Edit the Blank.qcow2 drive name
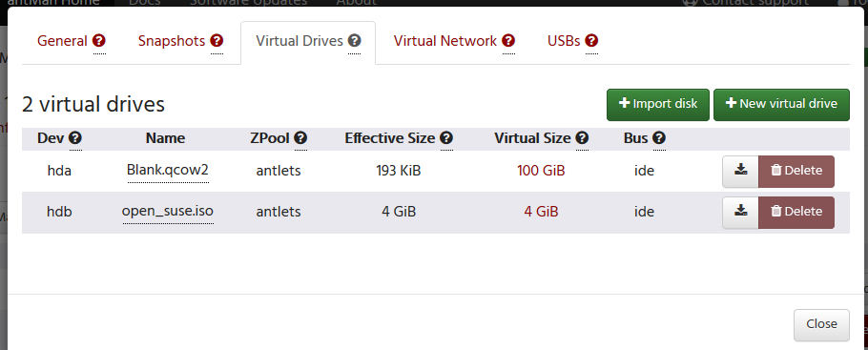Image resolution: width=868 pixels, height=350 pixels. coord(168,171)
